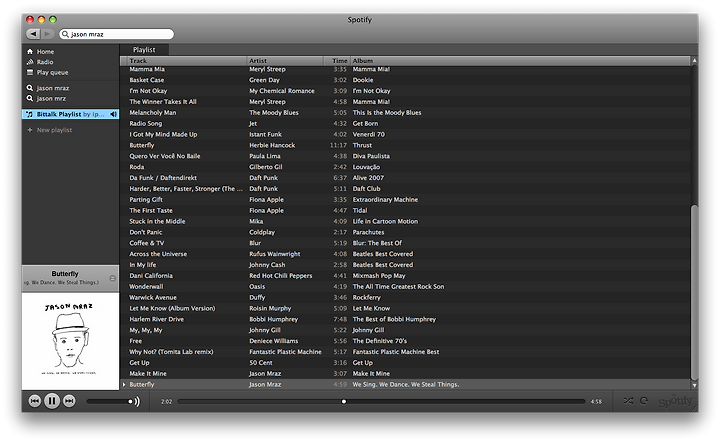Select track 'Wonderwall'

[146, 286]
